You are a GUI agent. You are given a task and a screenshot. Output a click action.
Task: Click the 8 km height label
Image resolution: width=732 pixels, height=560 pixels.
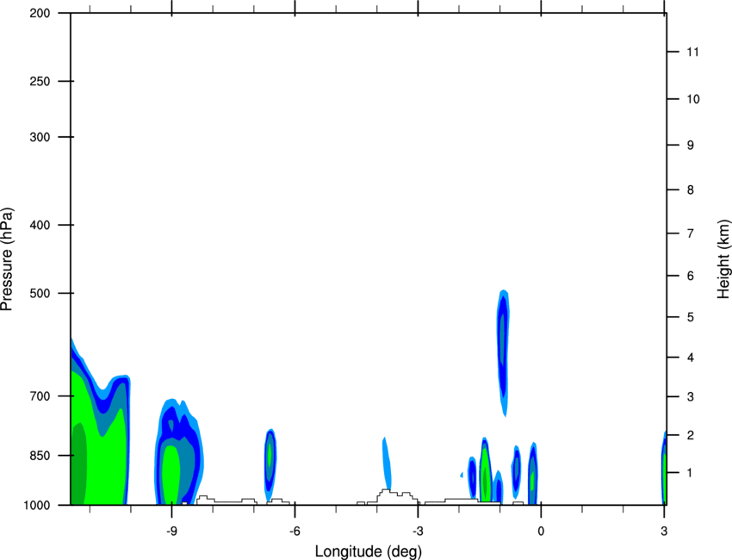691,190
